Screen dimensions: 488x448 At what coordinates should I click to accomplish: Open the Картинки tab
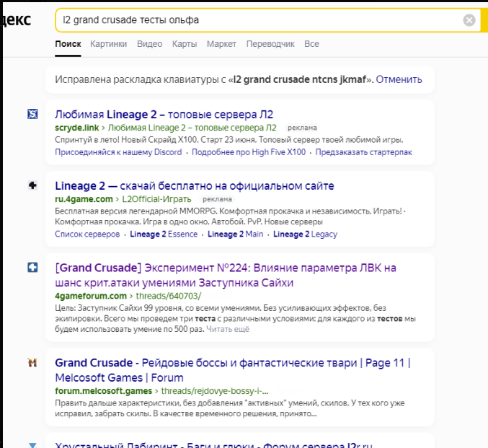[108, 44]
